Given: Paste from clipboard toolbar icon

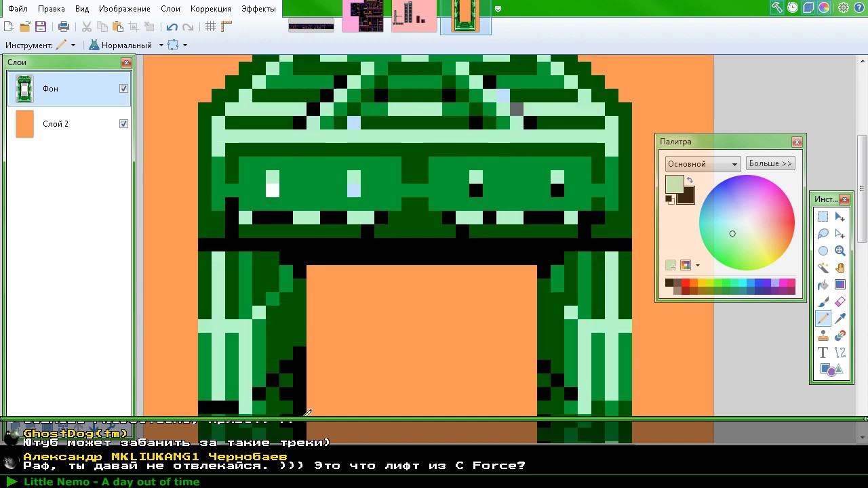Looking at the screenshot, I should click(118, 26).
